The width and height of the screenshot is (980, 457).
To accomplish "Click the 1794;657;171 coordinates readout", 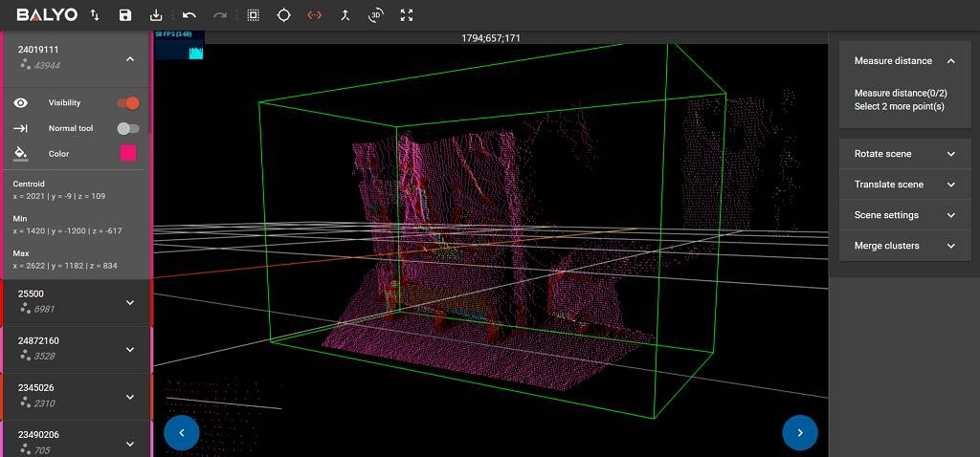I will (x=491, y=38).
